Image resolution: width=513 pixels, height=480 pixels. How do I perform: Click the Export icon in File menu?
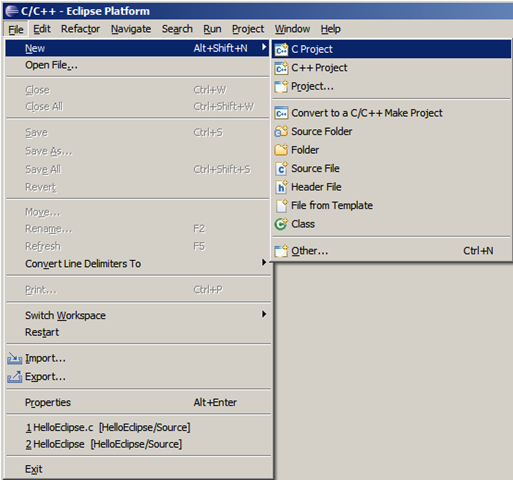(15, 377)
